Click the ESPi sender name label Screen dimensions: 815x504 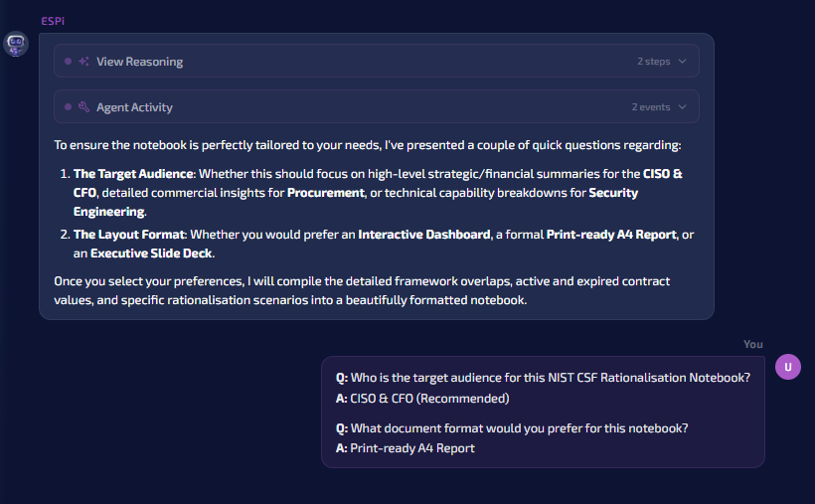53,21
